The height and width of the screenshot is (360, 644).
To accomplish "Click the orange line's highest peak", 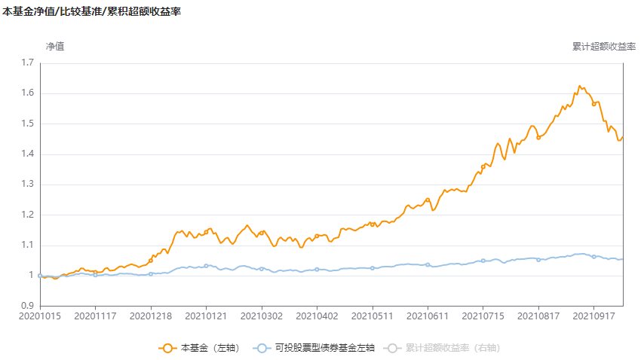I will [579, 86].
